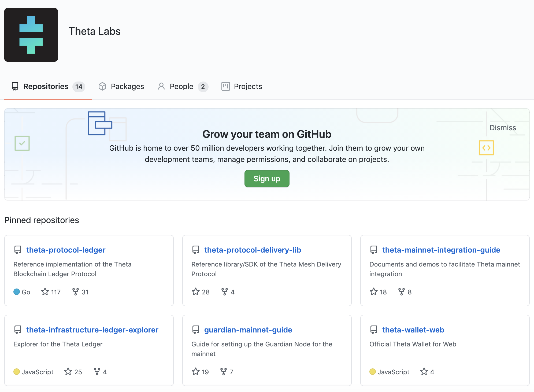Click the Theta Labs organization avatar
This screenshot has width=534, height=392.
(31, 35)
